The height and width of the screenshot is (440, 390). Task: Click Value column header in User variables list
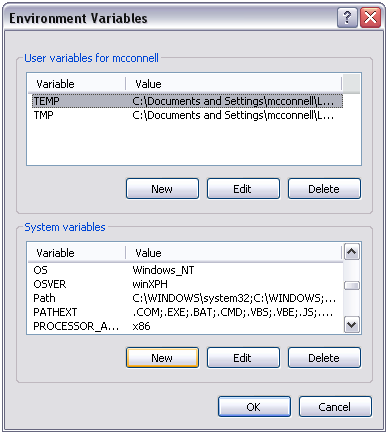point(234,84)
